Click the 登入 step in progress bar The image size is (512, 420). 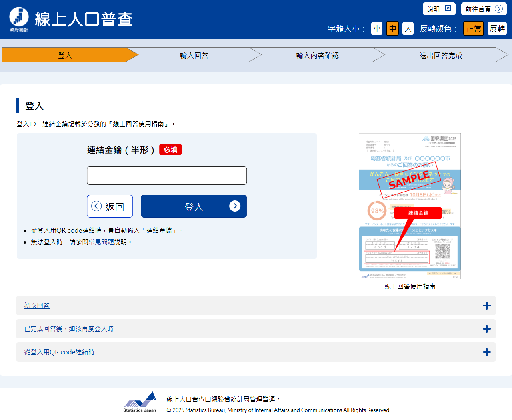coord(65,55)
